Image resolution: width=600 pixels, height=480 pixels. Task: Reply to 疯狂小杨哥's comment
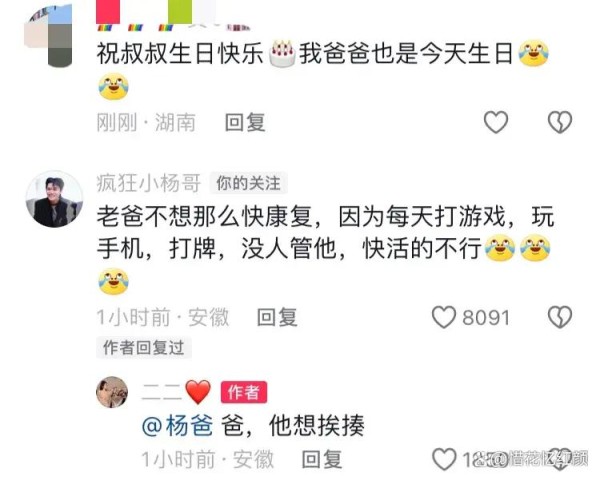[277, 317]
